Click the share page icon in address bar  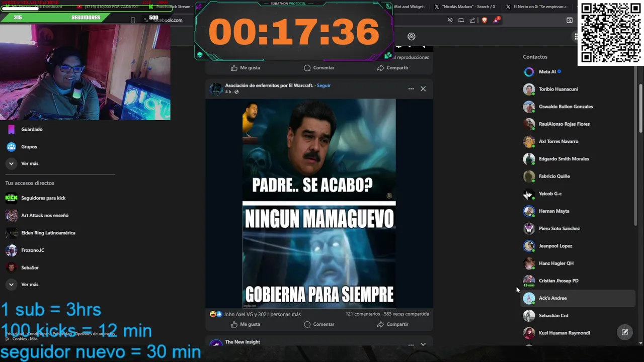pyautogui.click(x=472, y=20)
